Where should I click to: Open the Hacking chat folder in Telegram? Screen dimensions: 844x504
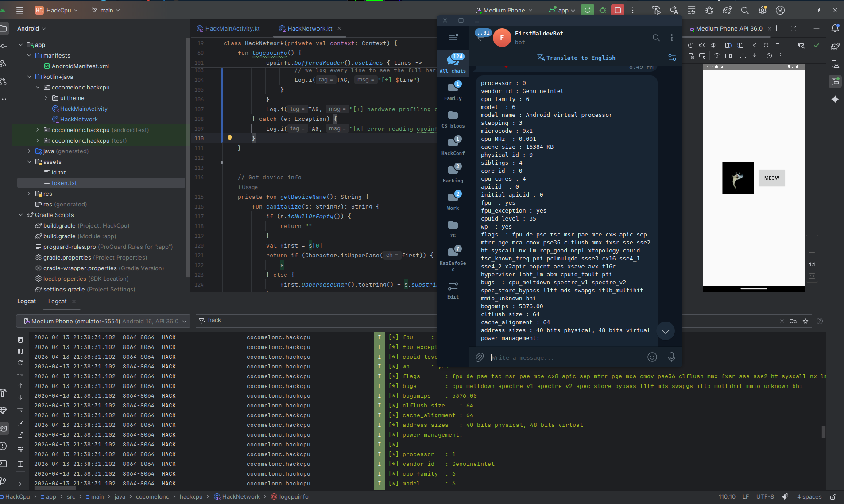(453, 173)
